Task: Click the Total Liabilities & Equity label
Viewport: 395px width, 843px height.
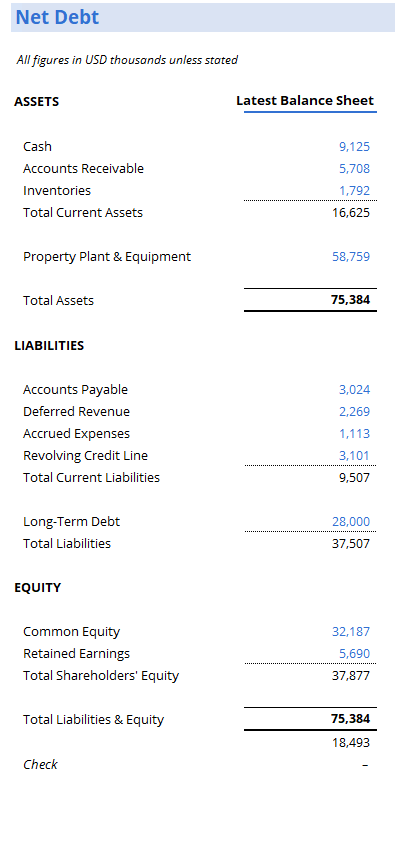Action: [x=94, y=720]
